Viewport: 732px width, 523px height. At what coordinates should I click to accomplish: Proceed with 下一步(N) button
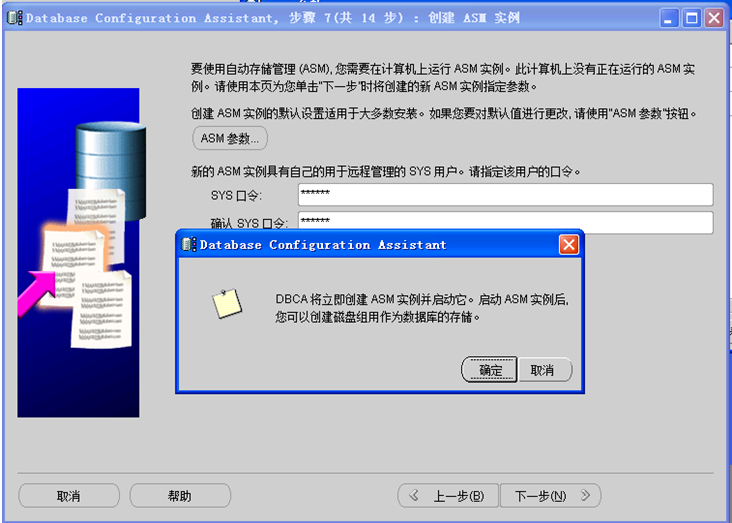click(x=550, y=495)
